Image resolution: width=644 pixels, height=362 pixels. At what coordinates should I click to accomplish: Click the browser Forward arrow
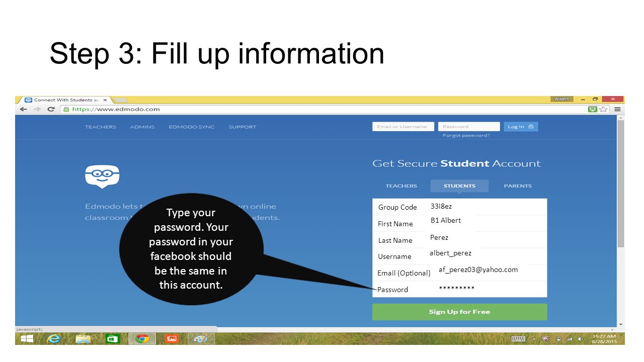[37, 109]
